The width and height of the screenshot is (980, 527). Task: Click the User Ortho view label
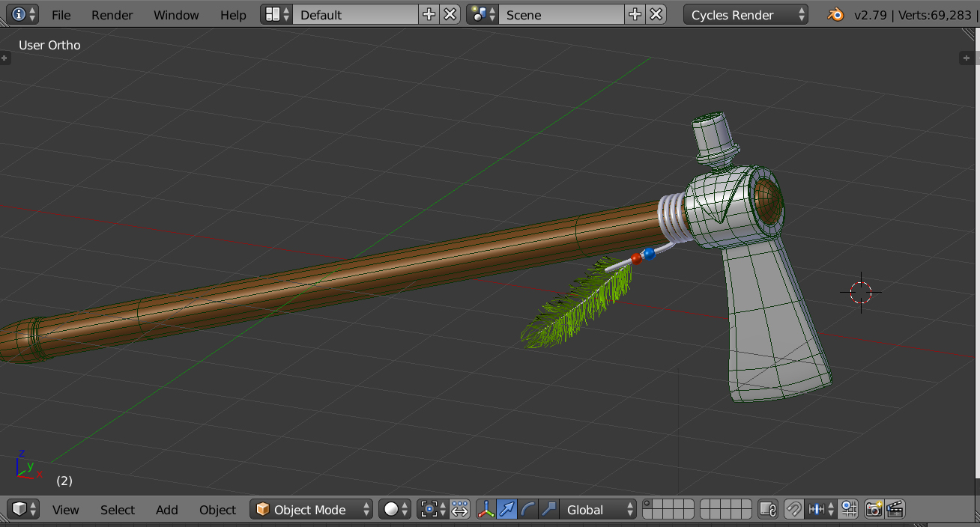coord(49,45)
